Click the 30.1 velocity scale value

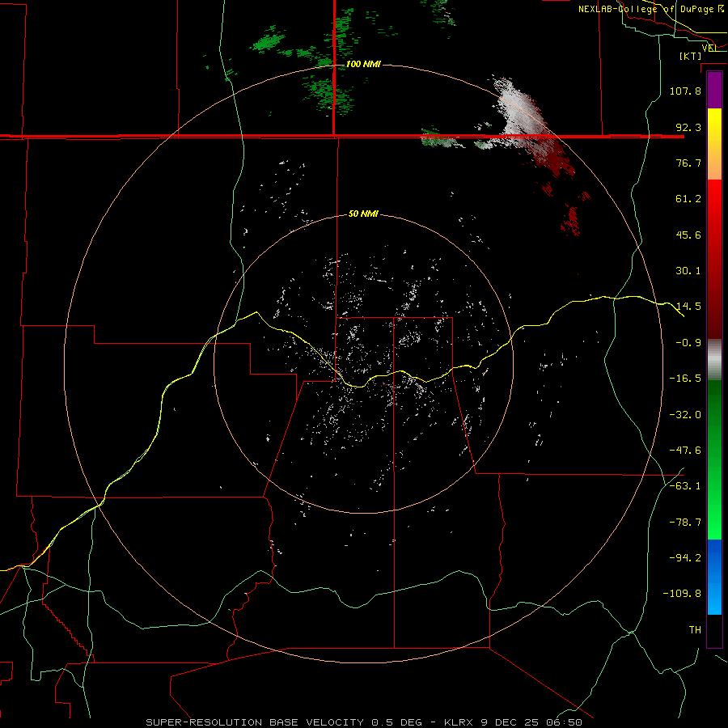688,271
